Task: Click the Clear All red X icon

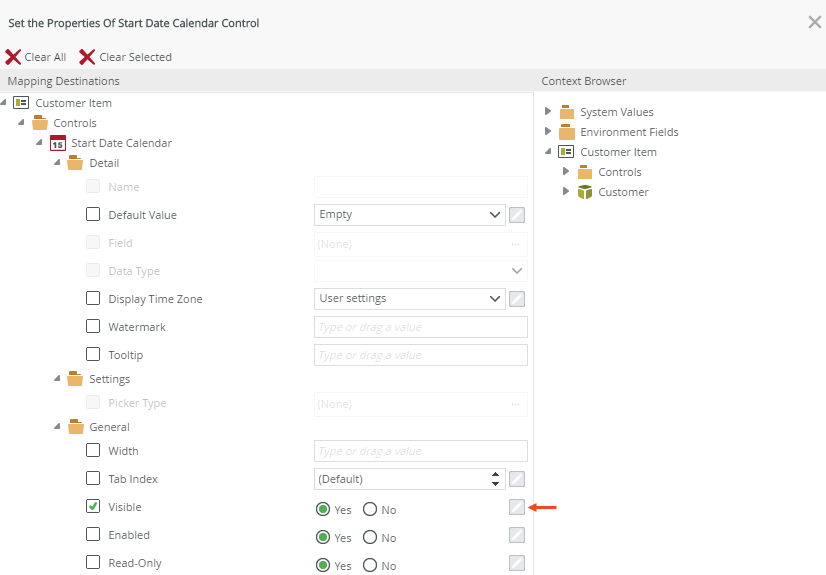Action: pyautogui.click(x=13, y=57)
